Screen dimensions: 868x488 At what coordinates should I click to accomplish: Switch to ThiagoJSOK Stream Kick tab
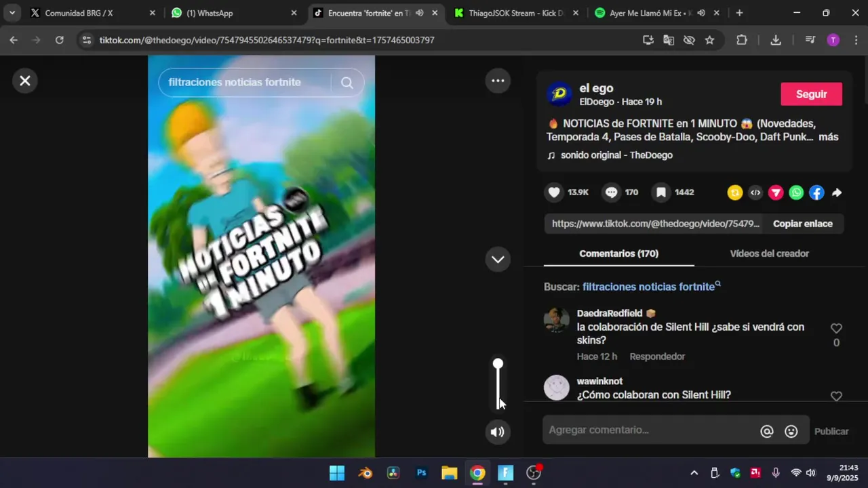(x=515, y=13)
